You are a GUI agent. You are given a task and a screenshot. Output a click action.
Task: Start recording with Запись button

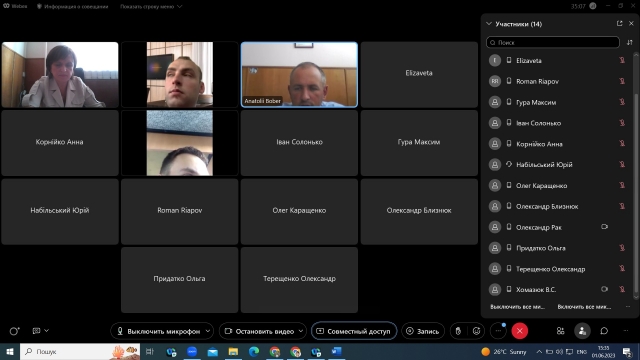(x=422, y=331)
